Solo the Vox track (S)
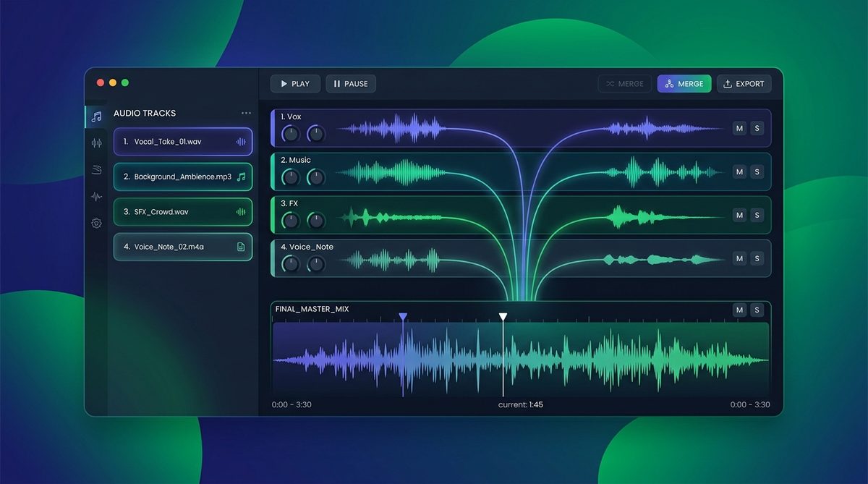 click(757, 129)
